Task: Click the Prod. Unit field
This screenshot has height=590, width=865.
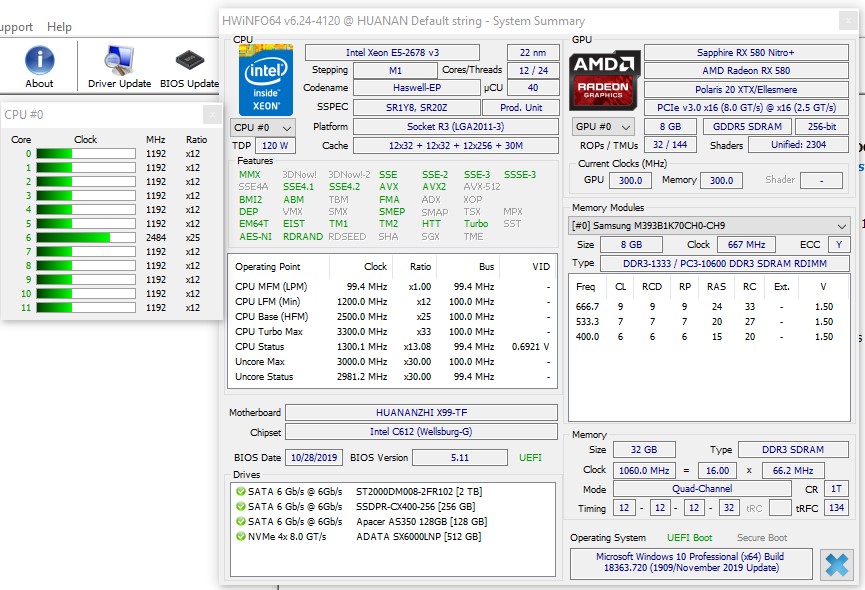Action: [x=521, y=108]
